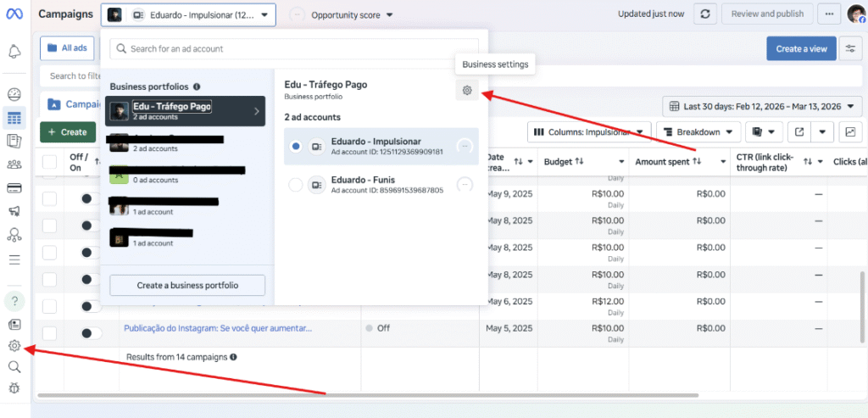This screenshot has width=868, height=418.
Task: Click the notifications bell in left sidebar
Action: [14, 52]
